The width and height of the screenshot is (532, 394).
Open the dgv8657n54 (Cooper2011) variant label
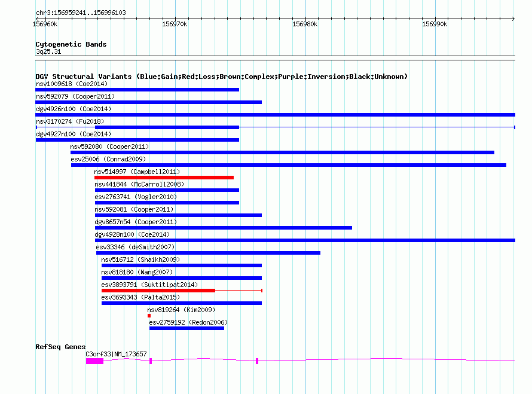(136, 222)
